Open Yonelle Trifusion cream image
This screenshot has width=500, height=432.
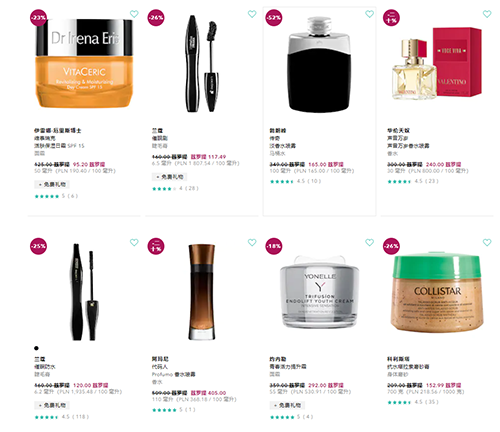(320, 292)
